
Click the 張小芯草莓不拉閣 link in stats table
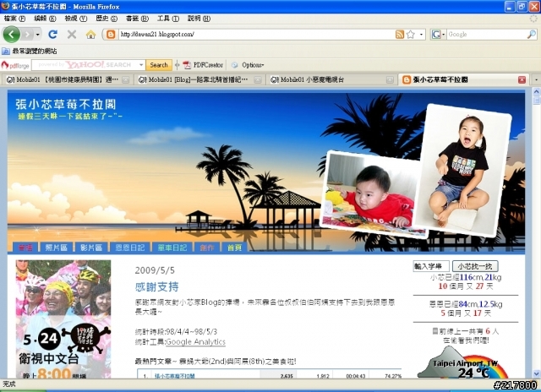[175, 376]
